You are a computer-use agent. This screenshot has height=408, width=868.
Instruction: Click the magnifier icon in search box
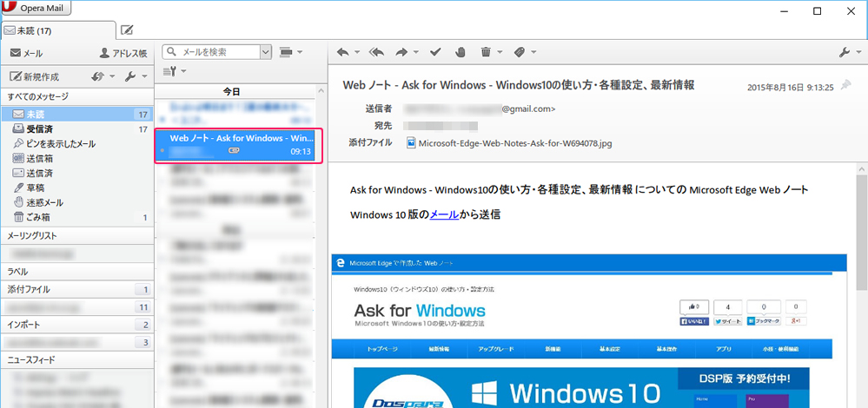click(x=172, y=52)
